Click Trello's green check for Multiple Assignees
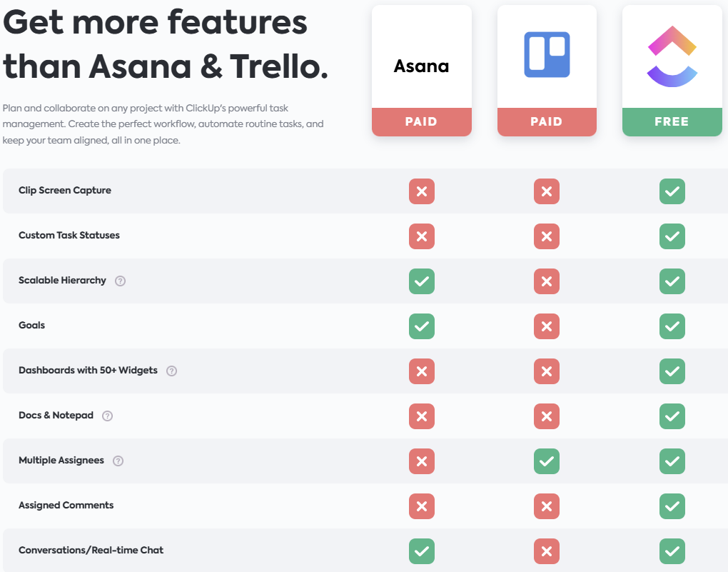The height and width of the screenshot is (572, 728). [x=547, y=461]
